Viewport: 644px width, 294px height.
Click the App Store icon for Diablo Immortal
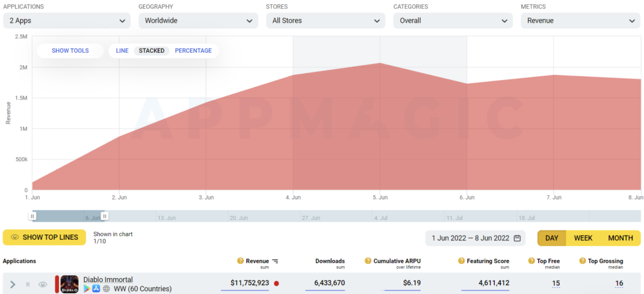coord(96,288)
